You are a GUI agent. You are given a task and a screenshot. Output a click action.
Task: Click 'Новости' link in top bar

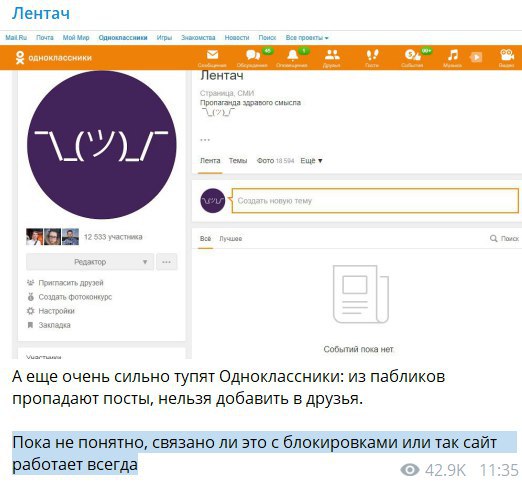(x=237, y=38)
